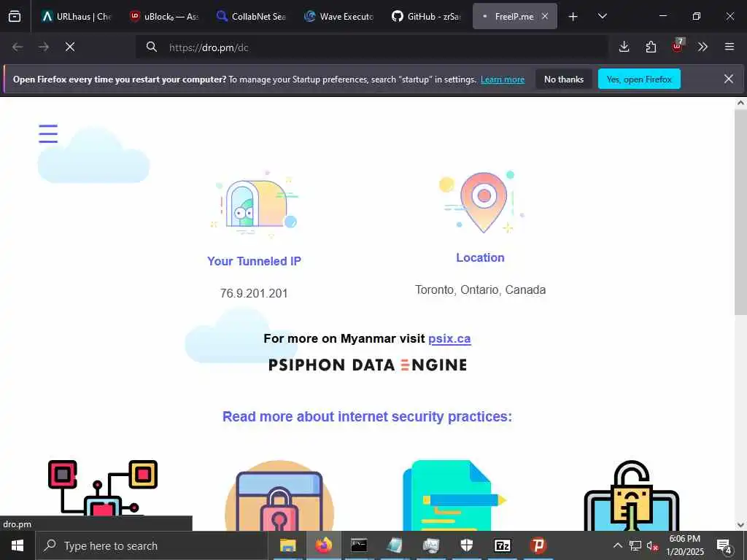Click the scrollbar up arrow
This screenshot has height=560, width=747.
click(x=740, y=103)
